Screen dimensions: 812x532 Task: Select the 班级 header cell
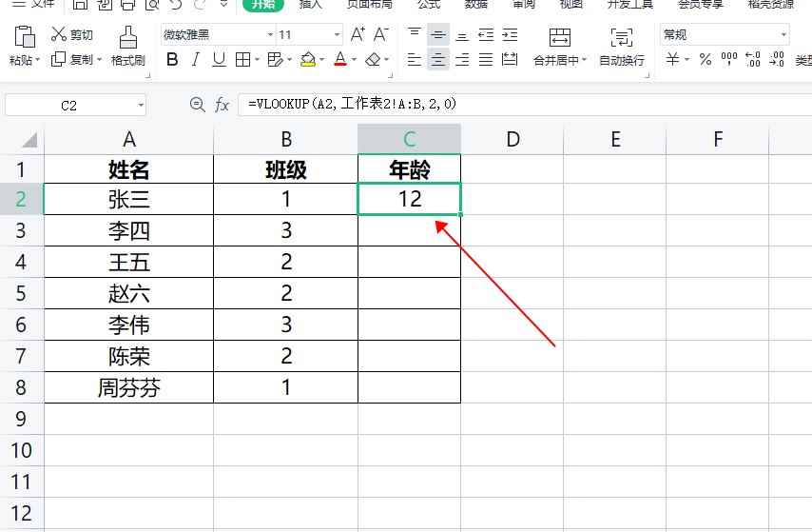point(286,169)
